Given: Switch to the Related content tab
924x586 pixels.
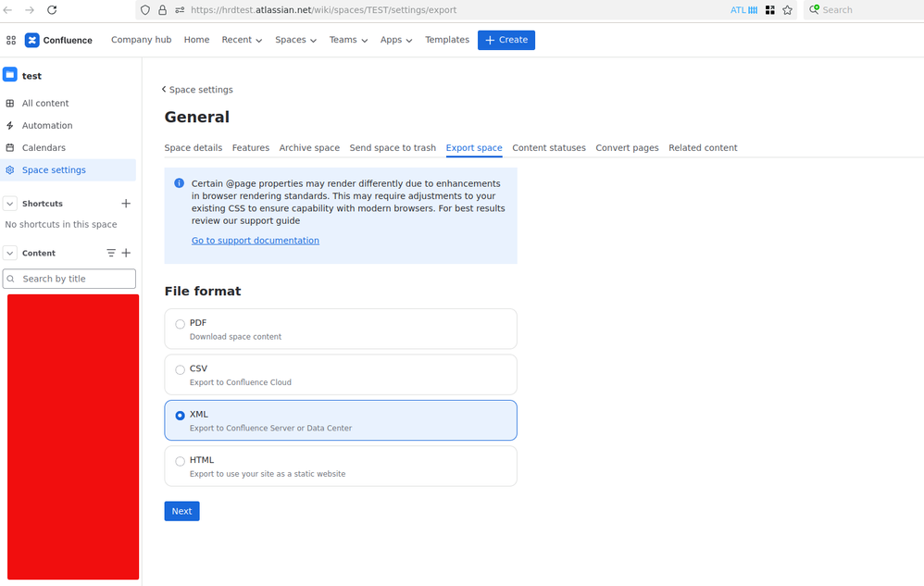Looking at the screenshot, I should 703,148.
